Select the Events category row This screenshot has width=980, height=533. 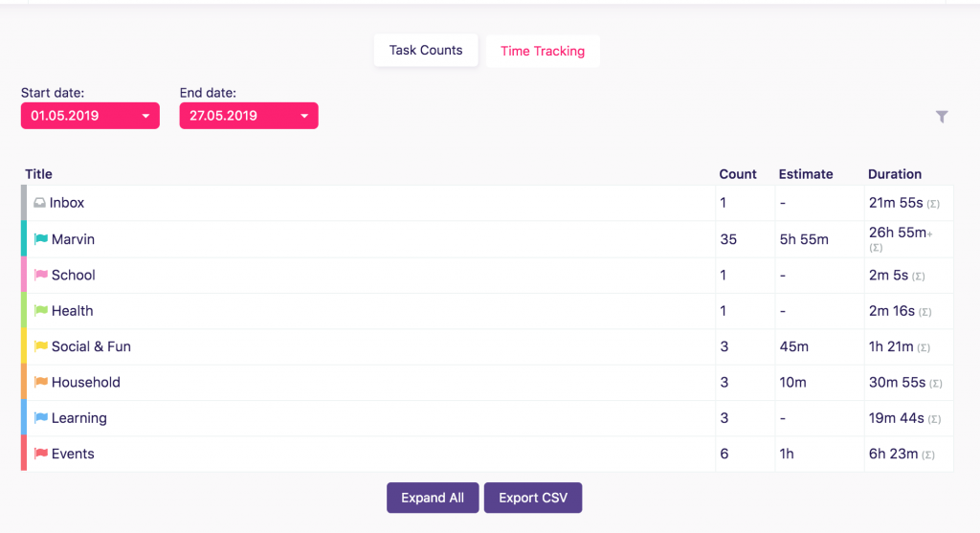pyautogui.click(x=487, y=454)
